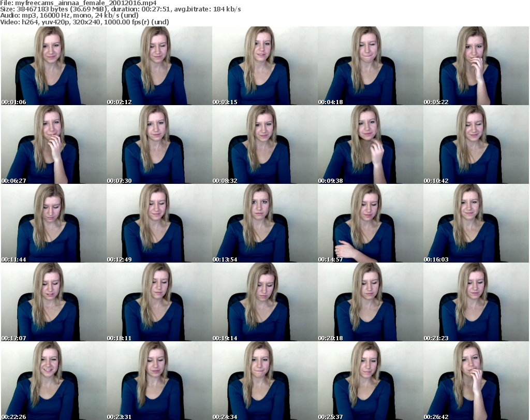Select the thumbnail timestamped 00:09:38

click(371, 144)
